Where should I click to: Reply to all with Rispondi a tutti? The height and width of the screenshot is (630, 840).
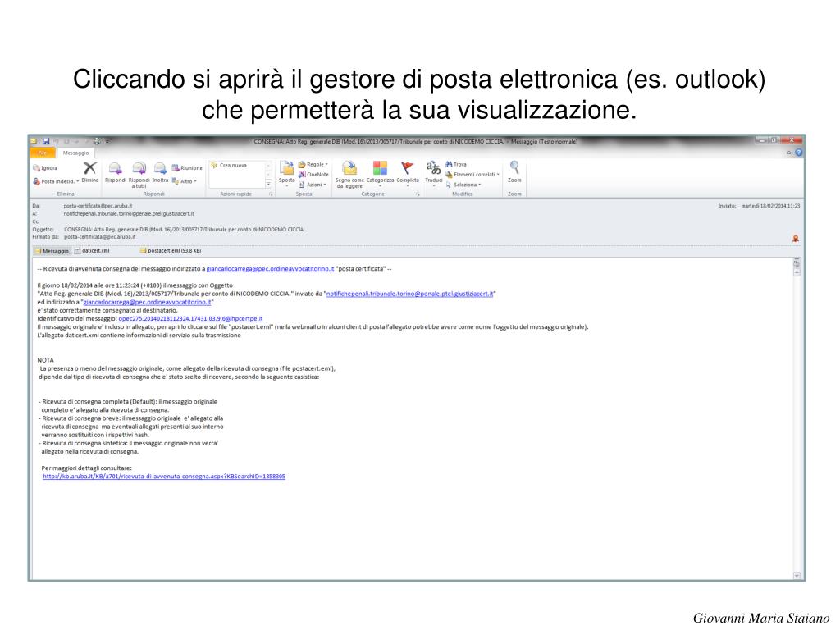139,175
